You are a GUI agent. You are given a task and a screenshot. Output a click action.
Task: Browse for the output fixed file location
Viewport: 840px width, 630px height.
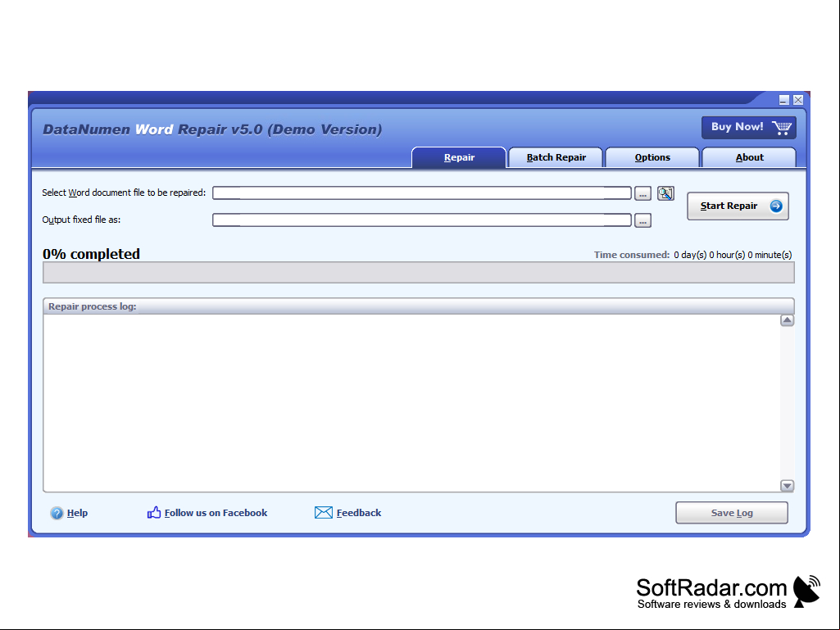click(642, 220)
